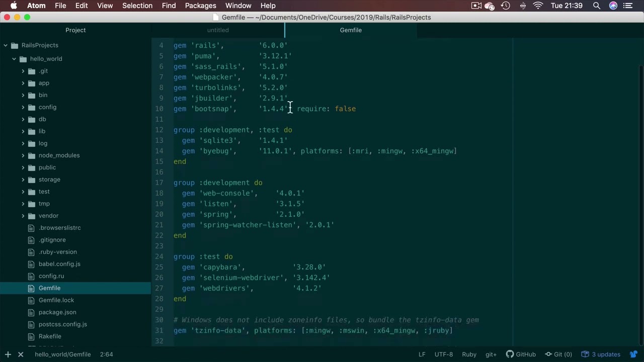This screenshot has width=644, height=362.
Task: Expand the tmp folder arrow
Action: click(x=23, y=204)
